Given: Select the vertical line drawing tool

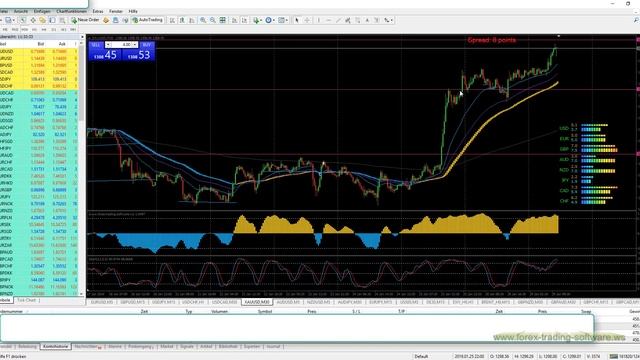Looking at the screenshot, I should click(x=318, y=20).
